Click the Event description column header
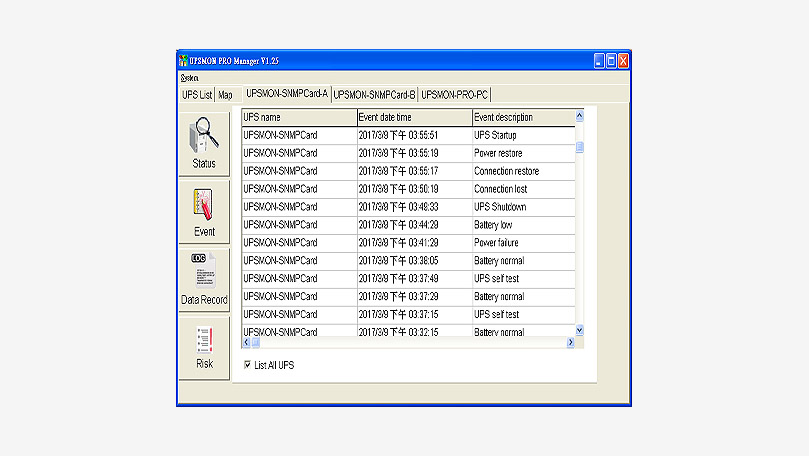This screenshot has height=456, width=809. [521, 117]
